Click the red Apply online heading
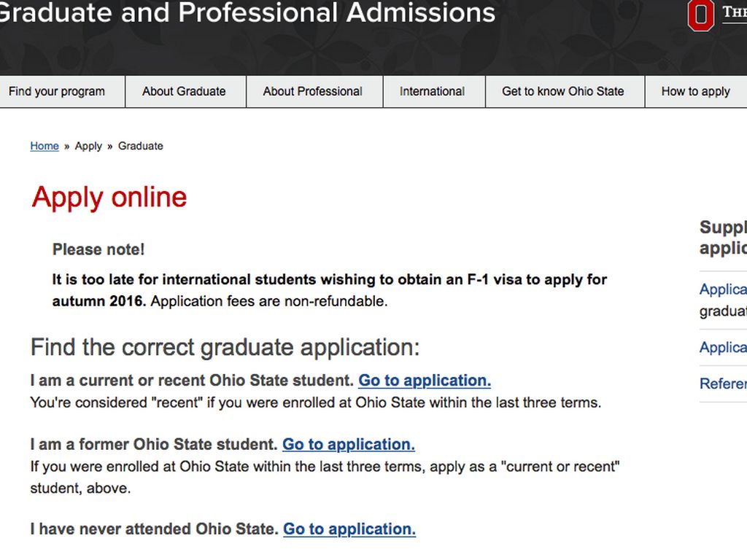The width and height of the screenshot is (747, 560). pos(109,198)
